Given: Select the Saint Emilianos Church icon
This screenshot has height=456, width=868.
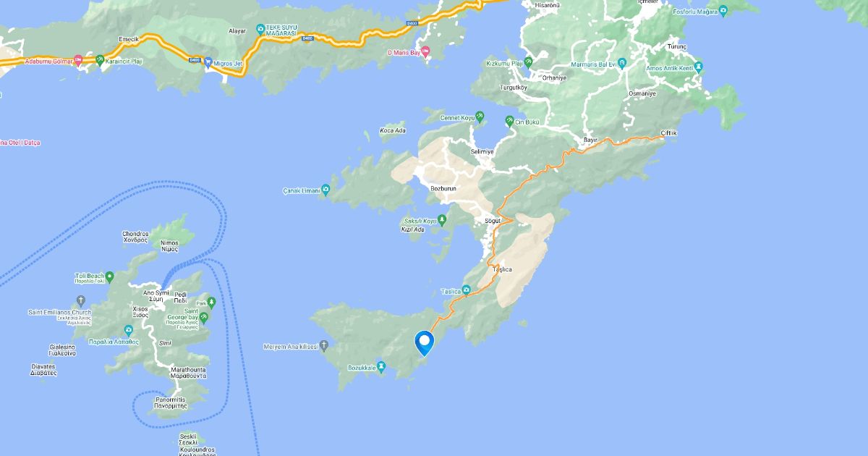Looking at the screenshot, I should point(80,300).
